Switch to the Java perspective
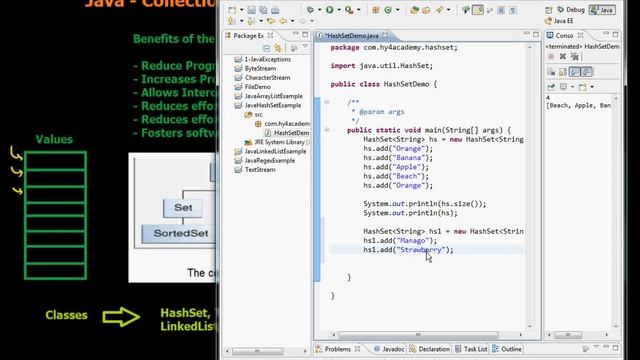This screenshot has width=640, height=360. (x=602, y=10)
